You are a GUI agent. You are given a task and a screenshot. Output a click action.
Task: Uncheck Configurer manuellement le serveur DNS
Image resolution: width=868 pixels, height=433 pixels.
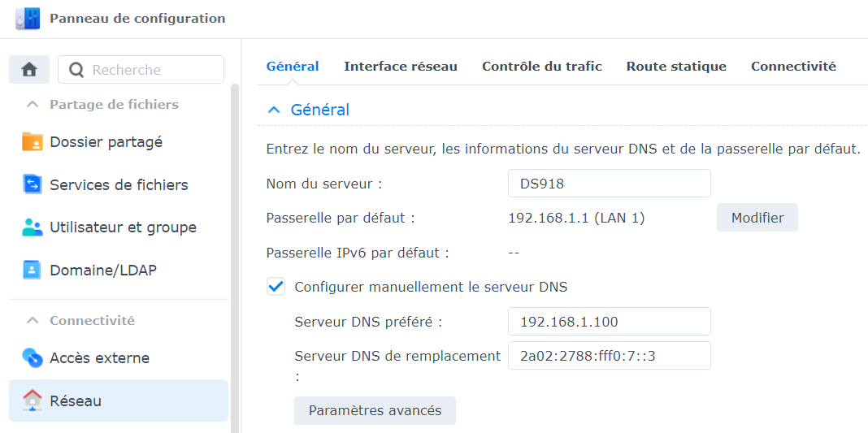pyautogui.click(x=276, y=287)
